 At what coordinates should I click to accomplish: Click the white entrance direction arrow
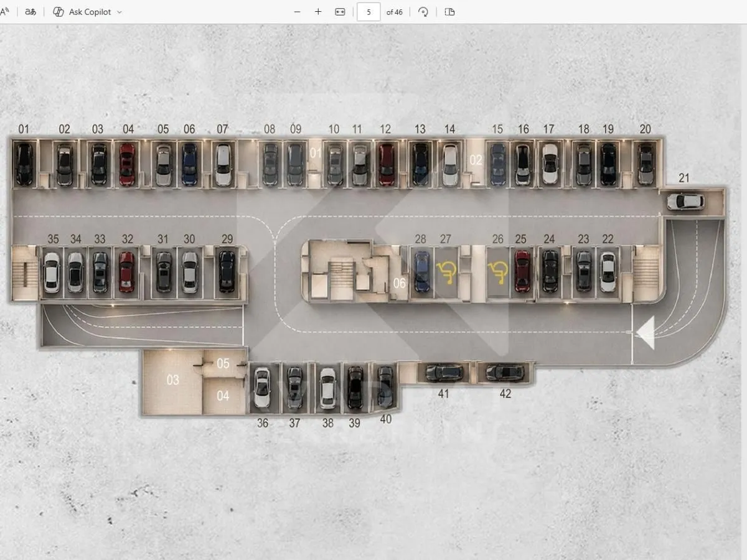(646, 333)
